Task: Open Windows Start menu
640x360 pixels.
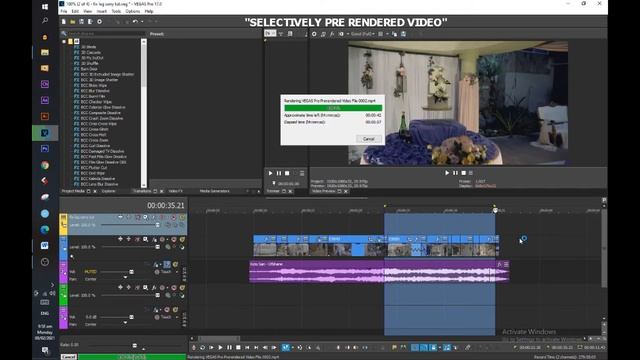Action: pyautogui.click(x=45, y=7)
